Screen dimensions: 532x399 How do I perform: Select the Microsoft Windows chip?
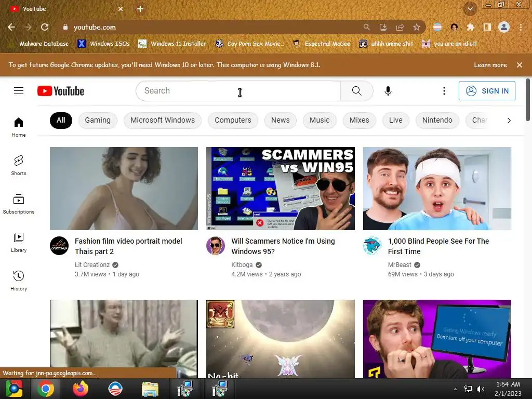click(163, 121)
